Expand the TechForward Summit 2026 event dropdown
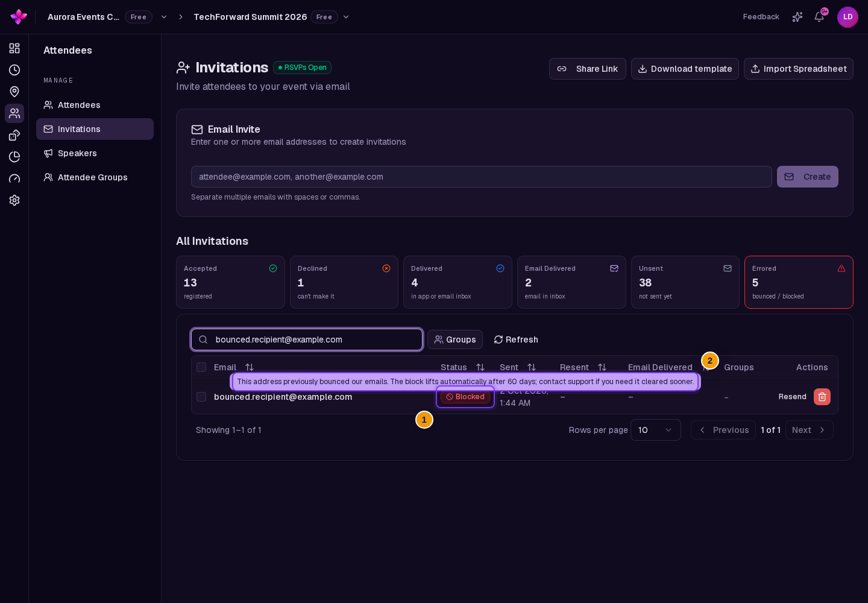Screen dimensions: 868x603 (346, 17)
